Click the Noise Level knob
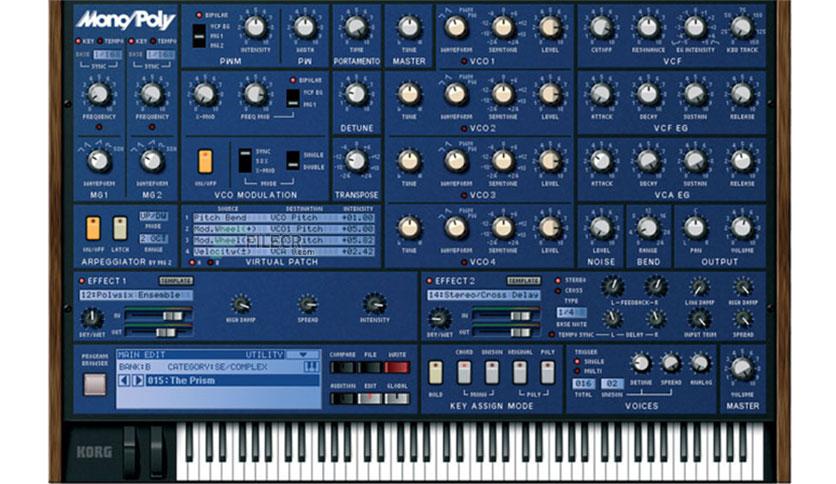 tap(601, 228)
